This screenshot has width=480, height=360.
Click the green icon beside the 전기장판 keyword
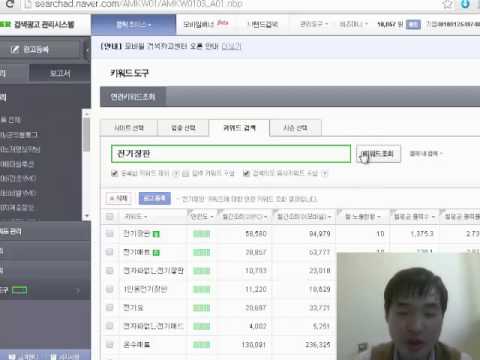(156, 234)
